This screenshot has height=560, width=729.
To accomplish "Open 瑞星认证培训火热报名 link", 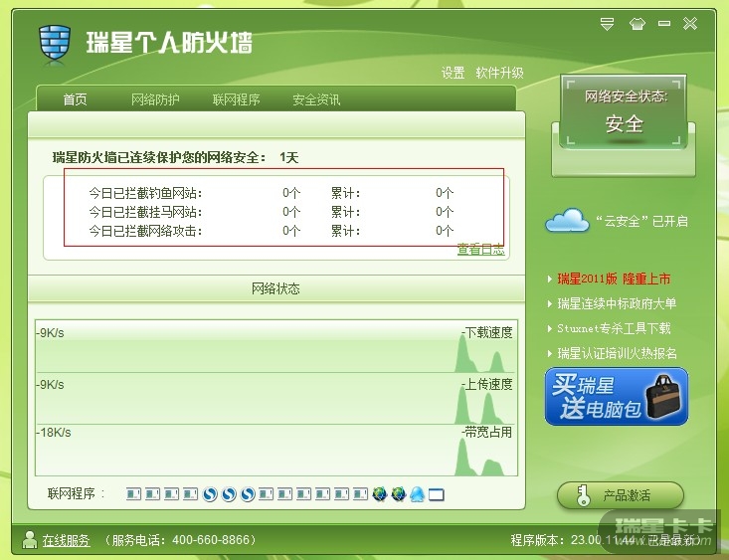I will 617,353.
